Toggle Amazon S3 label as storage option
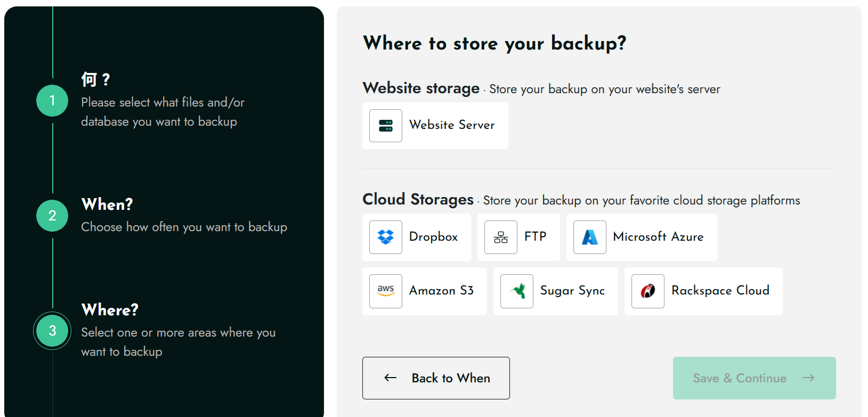 (x=441, y=291)
